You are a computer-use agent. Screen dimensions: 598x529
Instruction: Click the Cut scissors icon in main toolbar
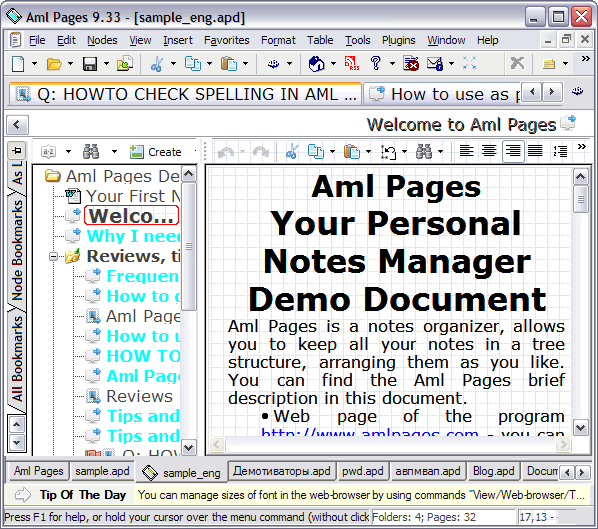click(157, 64)
